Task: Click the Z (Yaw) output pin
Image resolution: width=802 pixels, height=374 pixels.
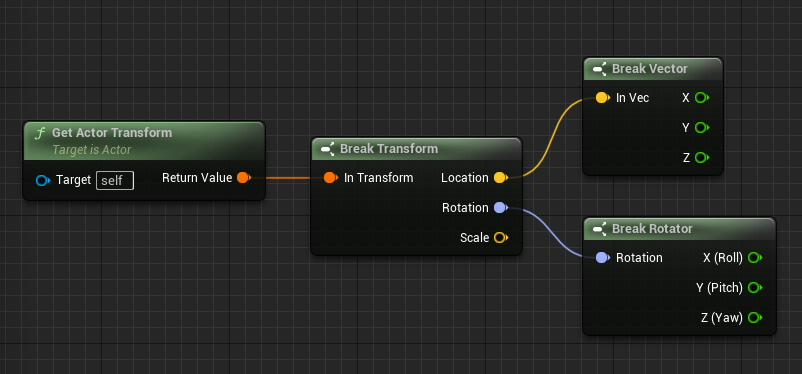Action: click(755, 318)
